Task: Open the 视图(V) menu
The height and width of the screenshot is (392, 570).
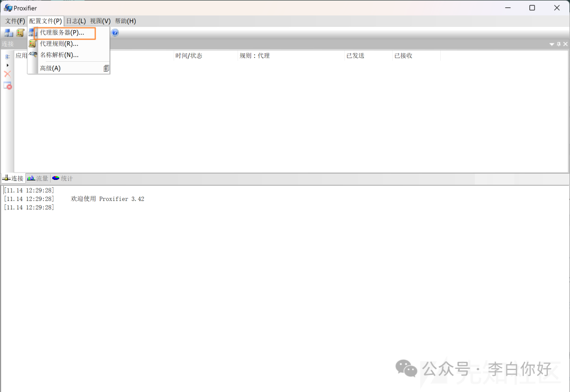Action: pos(100,21)
